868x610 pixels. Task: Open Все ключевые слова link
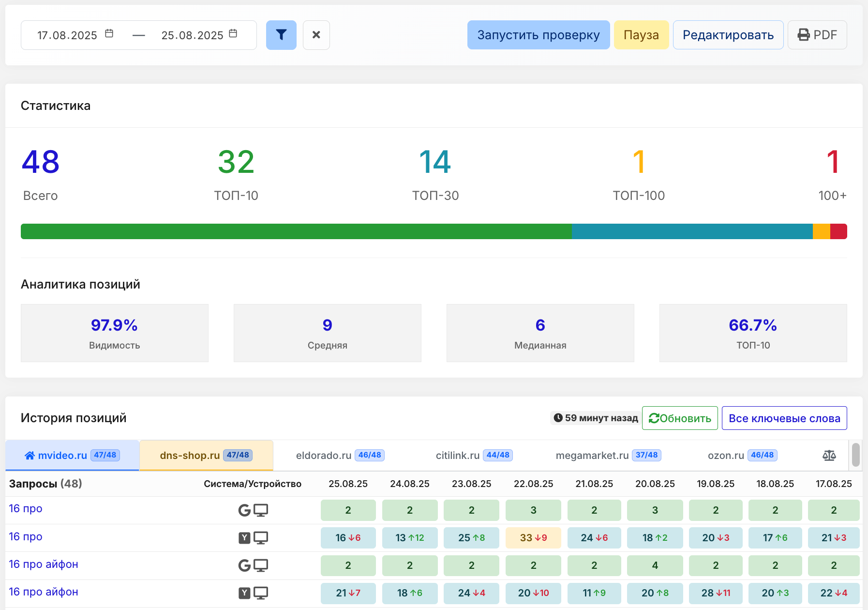pos(784,418)
